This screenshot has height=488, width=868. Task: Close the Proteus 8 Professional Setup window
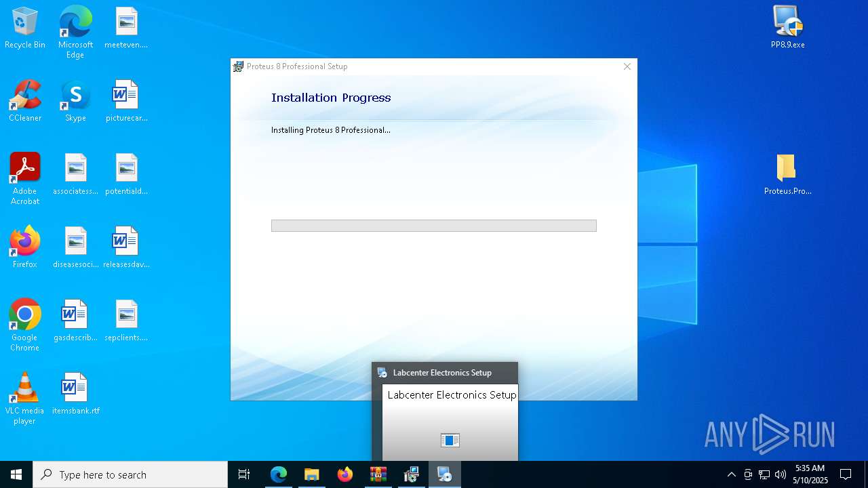click(627, 66)
